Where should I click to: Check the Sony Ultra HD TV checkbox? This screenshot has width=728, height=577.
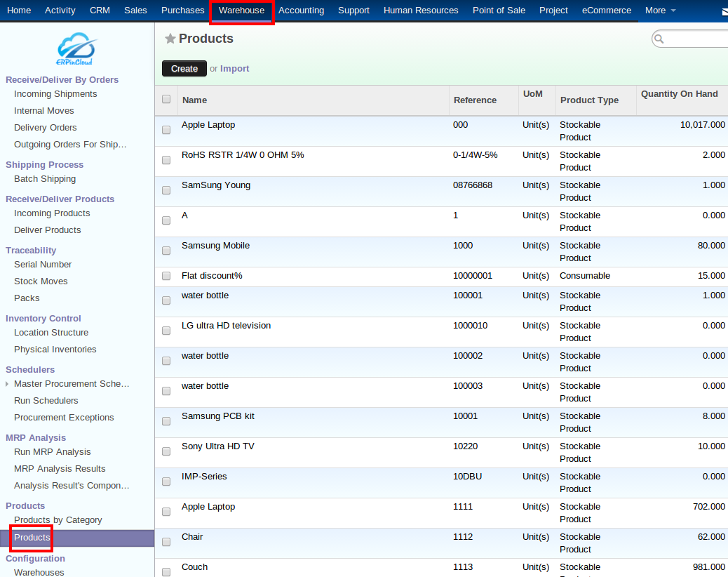(x=166, y=451)
